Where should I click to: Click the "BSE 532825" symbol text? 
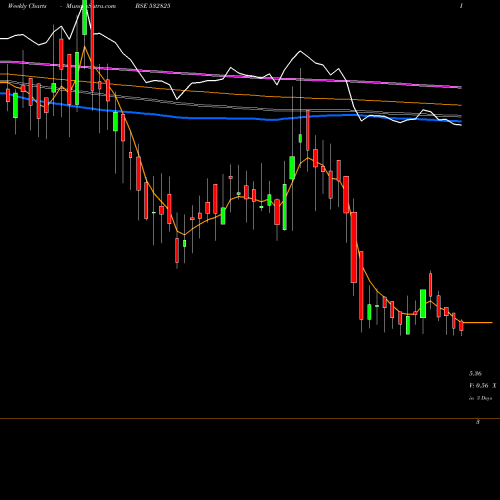153,6
